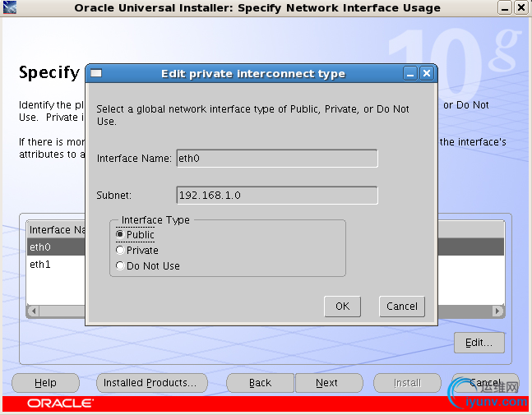Cancel the Oracle installer at the bottom
The image size is (532, 415).
pos(485,383)
